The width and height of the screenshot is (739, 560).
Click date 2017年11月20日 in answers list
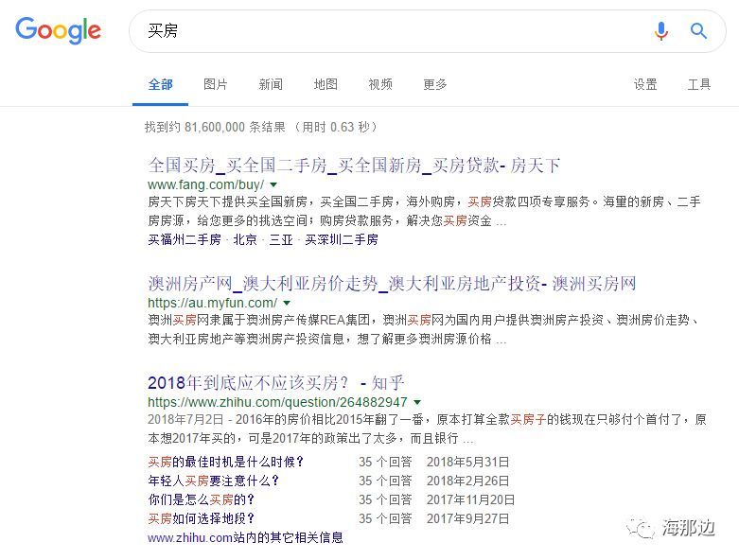pos(471,499)
